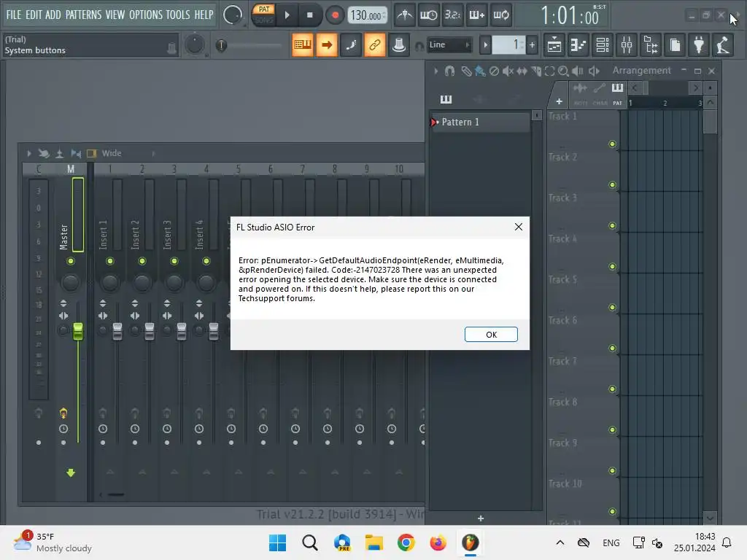Toggle typing keyboard to piano
Viewport: 747px width, 560px height.
(303, 44)
